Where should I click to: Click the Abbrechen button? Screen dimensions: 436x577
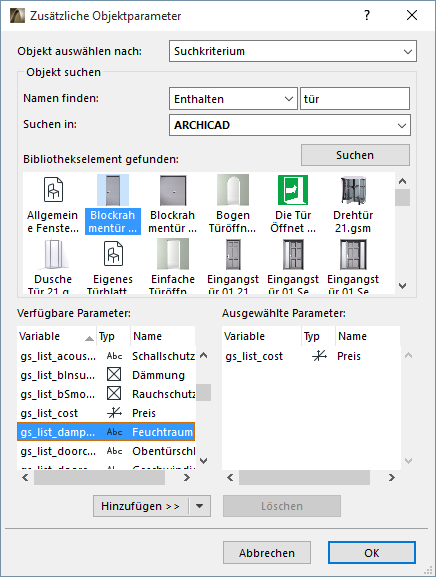[267, 553]
